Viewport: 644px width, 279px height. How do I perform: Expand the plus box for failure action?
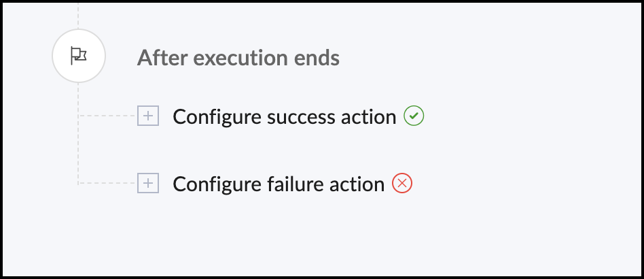tap(148, 183)
